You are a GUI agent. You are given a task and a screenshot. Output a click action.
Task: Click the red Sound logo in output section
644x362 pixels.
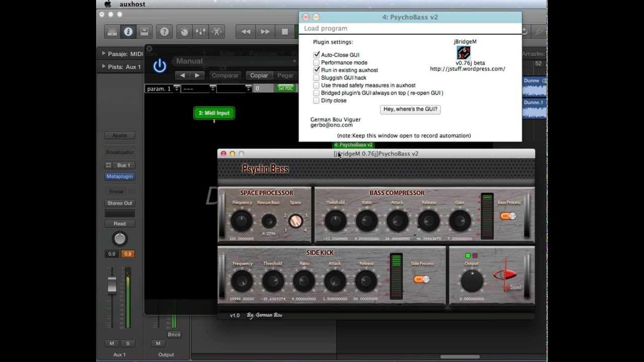506,276
